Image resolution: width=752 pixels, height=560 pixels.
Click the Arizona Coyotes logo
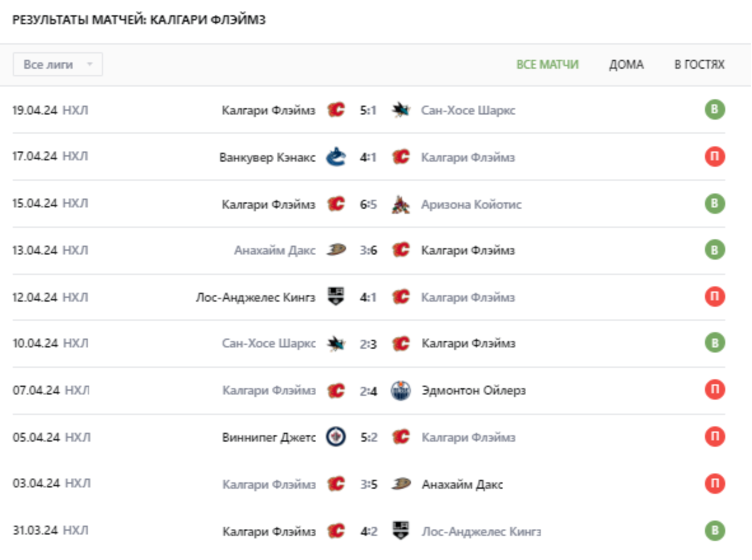point(401,204)
